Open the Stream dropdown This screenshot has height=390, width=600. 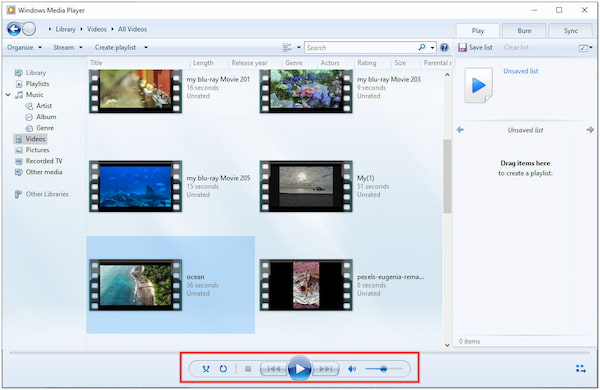coord(68,47)
